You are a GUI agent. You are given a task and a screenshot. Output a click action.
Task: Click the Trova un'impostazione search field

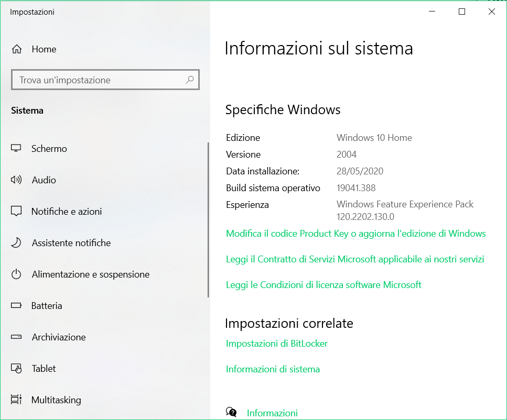[105, 80]
